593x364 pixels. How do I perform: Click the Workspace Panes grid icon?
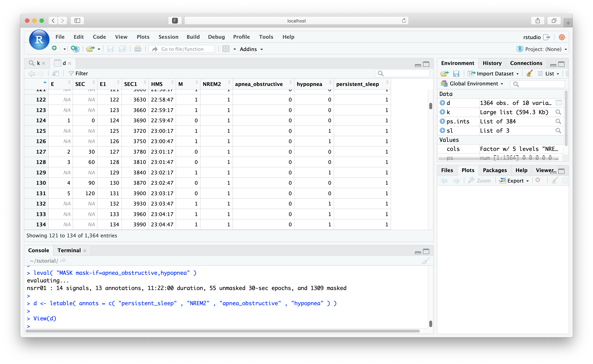pos(226,49)
